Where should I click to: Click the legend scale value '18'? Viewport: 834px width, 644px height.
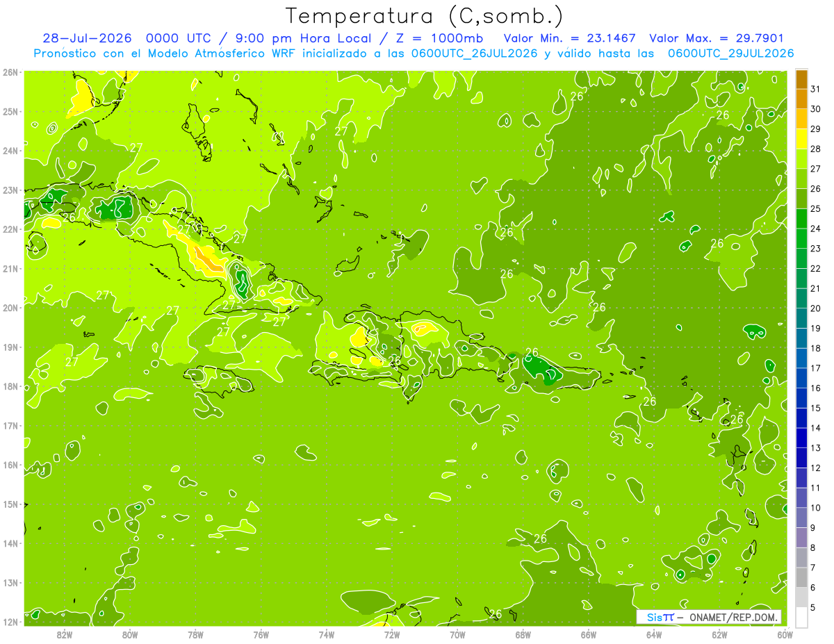tap(816, 348)
